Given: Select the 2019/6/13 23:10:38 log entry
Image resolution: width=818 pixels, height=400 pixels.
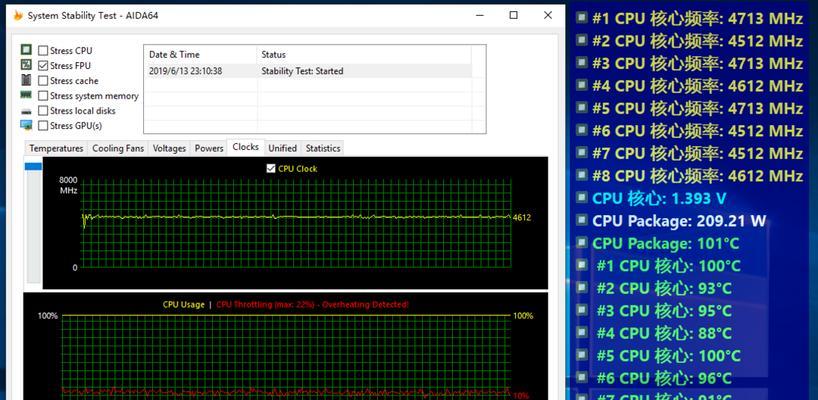Looking at the screenshot, I should tap(185, 71).
